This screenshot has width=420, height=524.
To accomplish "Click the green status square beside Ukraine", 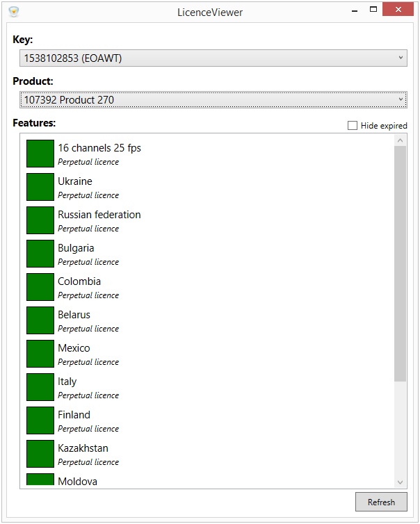I will (40, 187).
